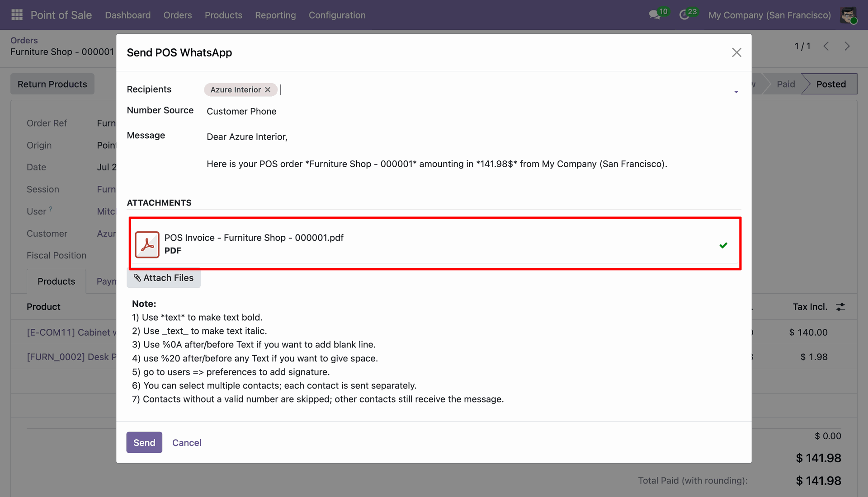Expand the Recipients dropdown arrow
Screen dimensions: 868x497
click(x=736, y=92)
